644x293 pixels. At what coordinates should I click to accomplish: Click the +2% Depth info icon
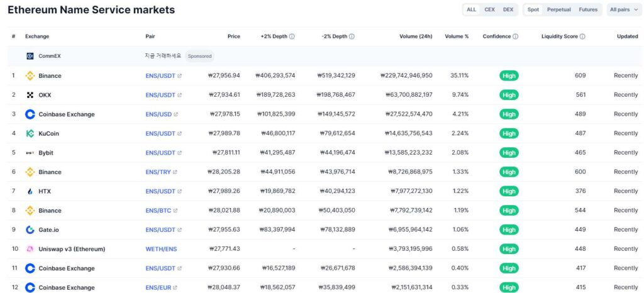point(292,36)
